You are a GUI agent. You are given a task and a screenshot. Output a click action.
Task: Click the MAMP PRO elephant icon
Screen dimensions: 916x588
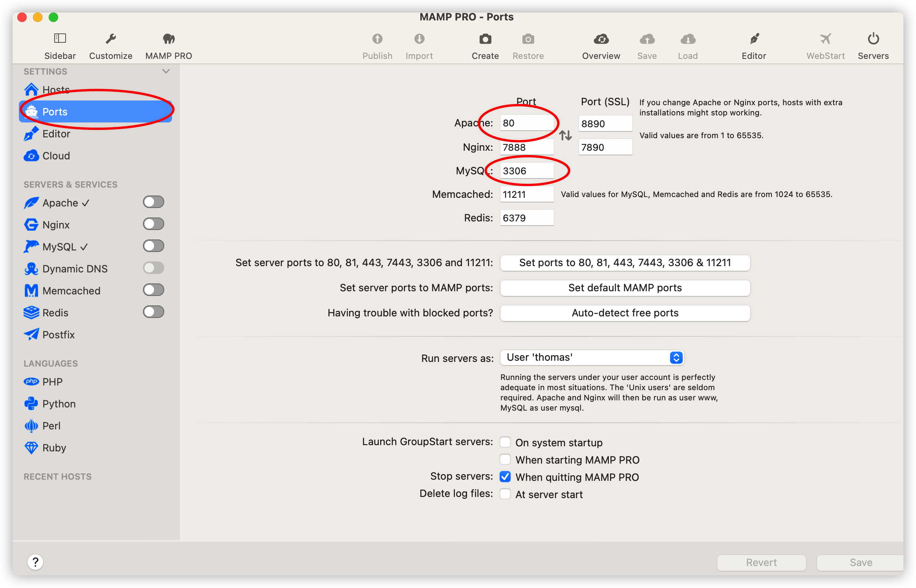point(169,38)
